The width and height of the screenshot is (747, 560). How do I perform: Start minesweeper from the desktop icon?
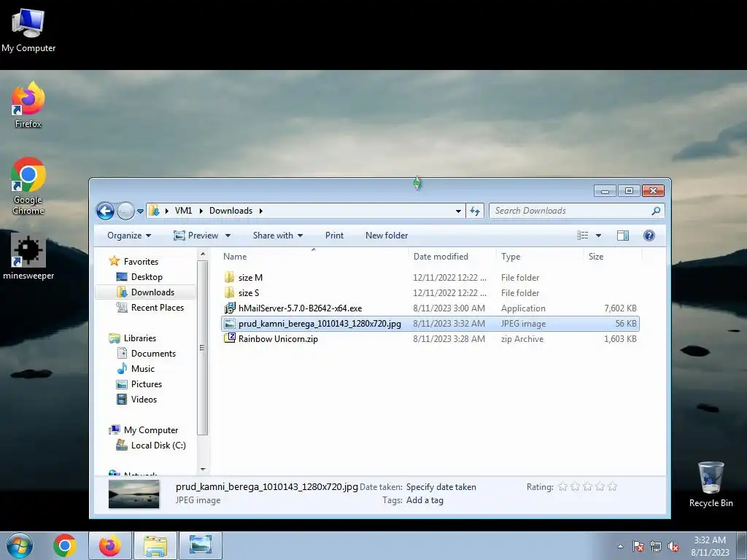coord(28,257)
